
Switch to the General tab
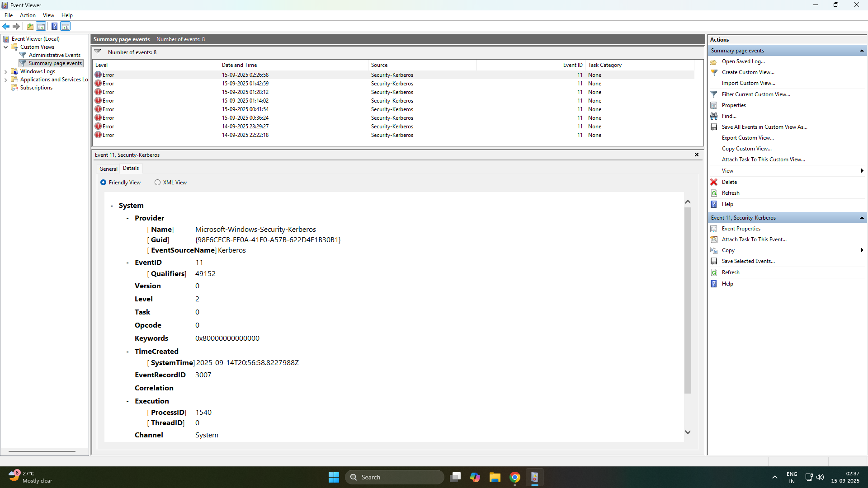click(108, 169)
